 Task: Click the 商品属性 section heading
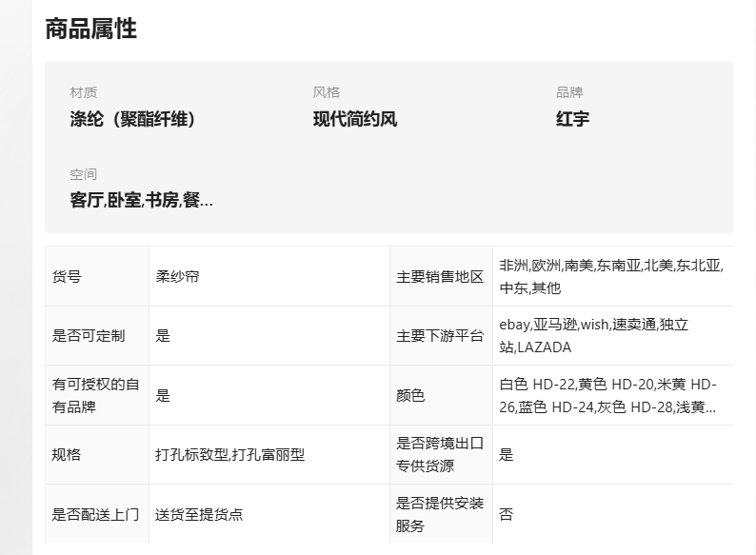point(91,29)
